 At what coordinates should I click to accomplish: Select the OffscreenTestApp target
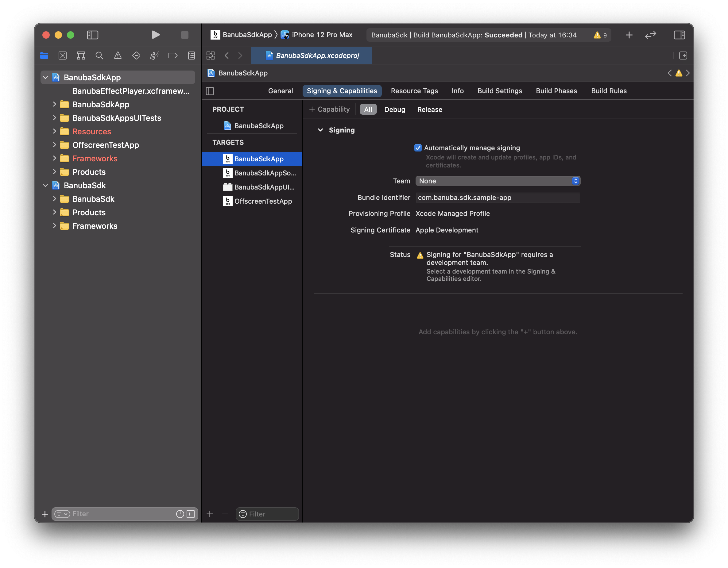point(252,201)
